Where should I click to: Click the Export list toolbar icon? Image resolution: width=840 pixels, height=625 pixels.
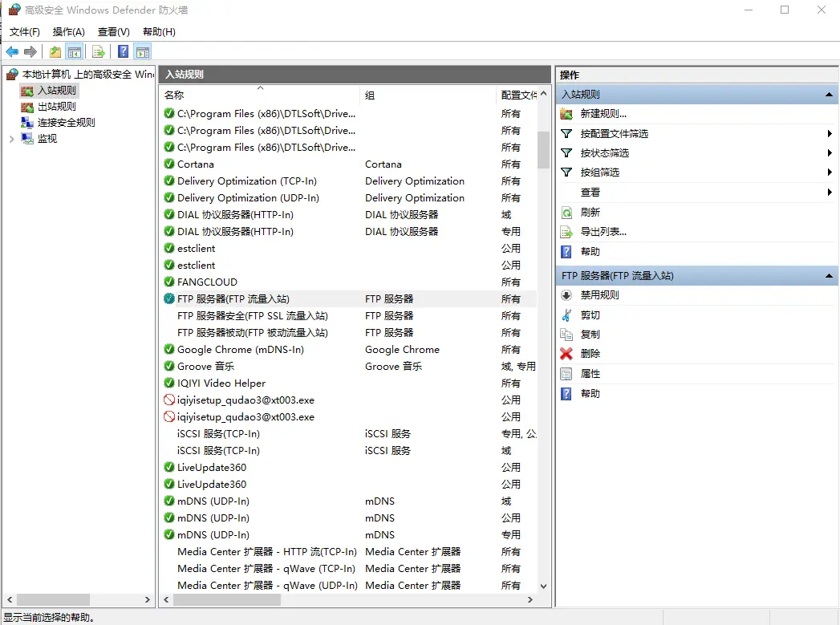[98, 52]
